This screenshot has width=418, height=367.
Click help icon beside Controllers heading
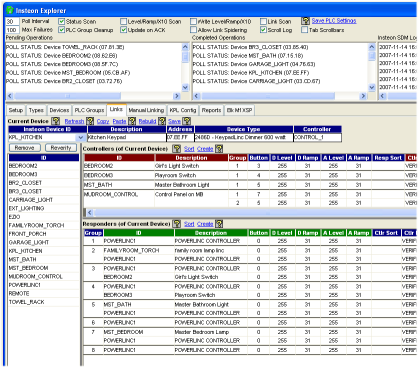click(177, 149)
